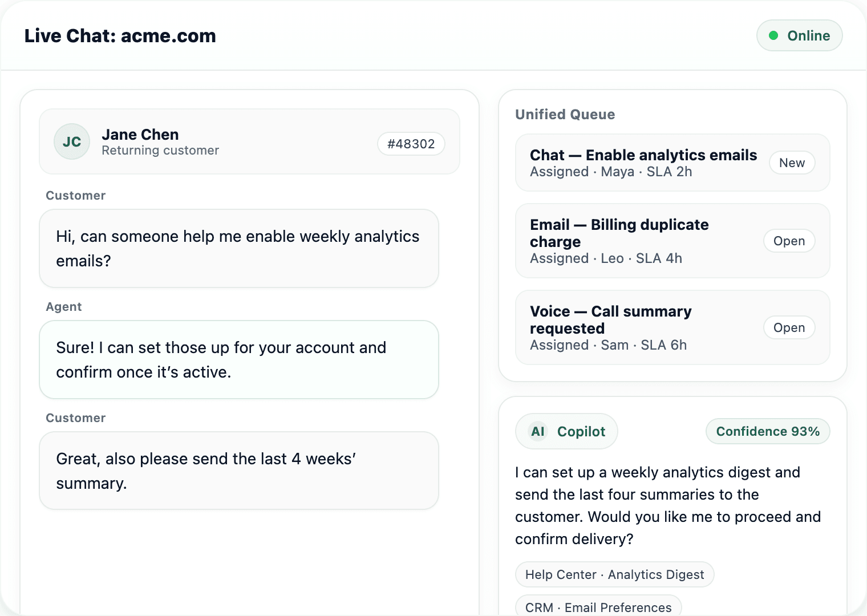
Task: Expand the billing duplicate charge email details
Action: tap(619, 233)
